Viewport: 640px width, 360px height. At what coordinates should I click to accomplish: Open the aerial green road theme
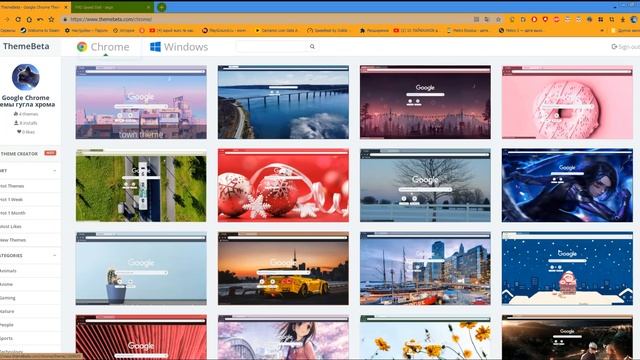coord(141,185)
